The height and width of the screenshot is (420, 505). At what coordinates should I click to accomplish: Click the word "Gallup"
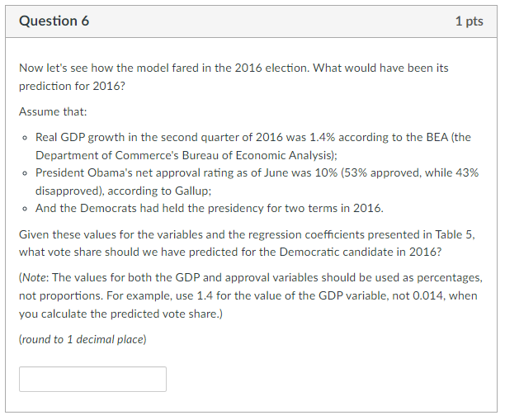coord(195,191)
